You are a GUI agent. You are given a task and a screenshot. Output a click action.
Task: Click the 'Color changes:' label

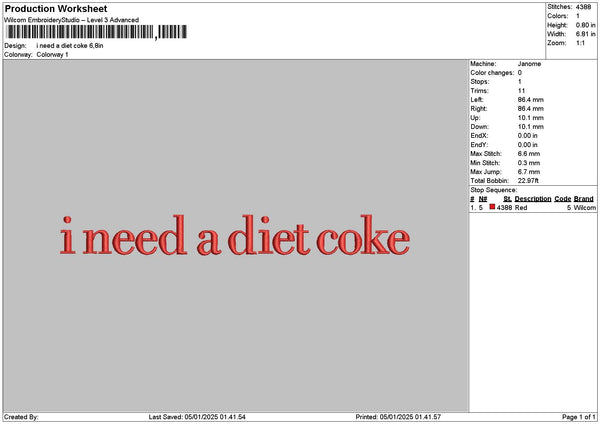492,73
